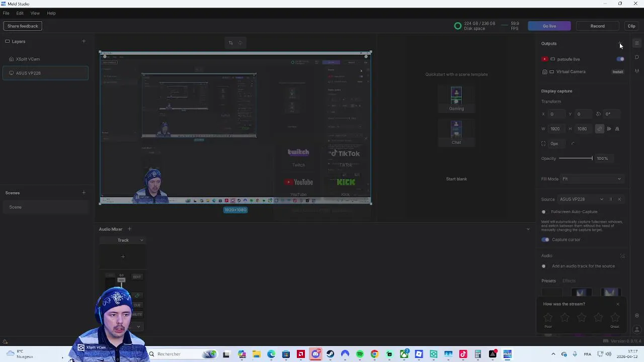Viewport: 644px width, 362px height.
Task: Adjust the Opacity slider
Action: click(576, 158)
